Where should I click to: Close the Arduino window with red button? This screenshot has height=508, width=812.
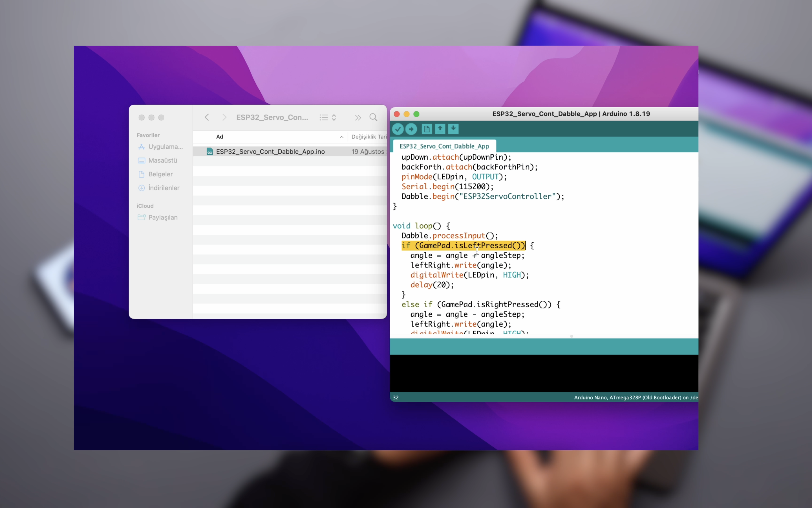coord(397,114)
